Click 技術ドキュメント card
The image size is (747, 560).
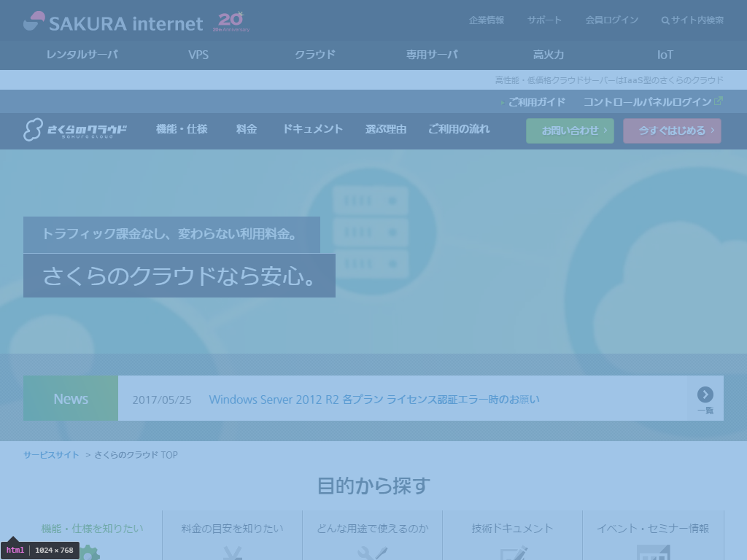coord(513,535)
